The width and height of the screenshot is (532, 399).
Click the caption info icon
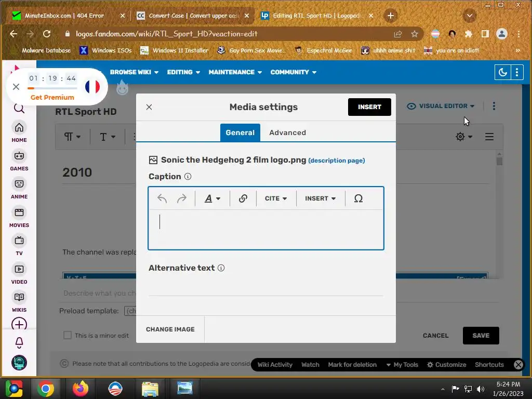(x=188, y=177)
